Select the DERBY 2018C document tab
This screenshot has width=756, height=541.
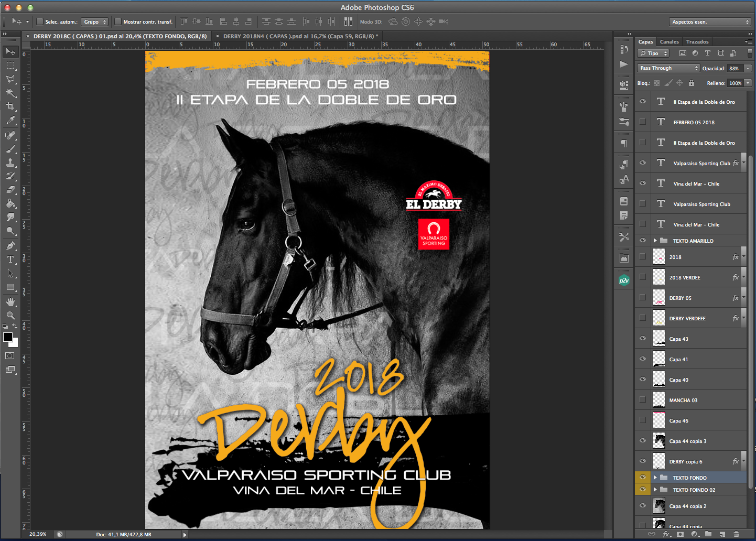[x=120, y=36]
